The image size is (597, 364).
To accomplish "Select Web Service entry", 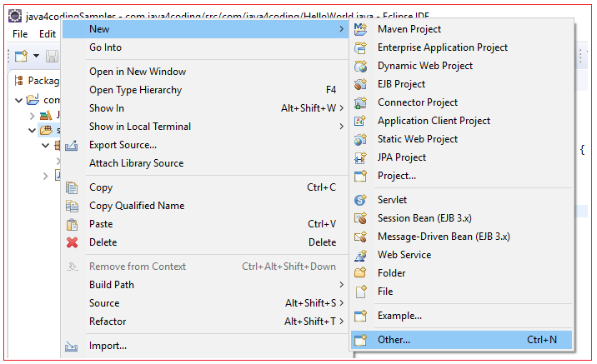I will pyautogui.click(x=461, y=255).
